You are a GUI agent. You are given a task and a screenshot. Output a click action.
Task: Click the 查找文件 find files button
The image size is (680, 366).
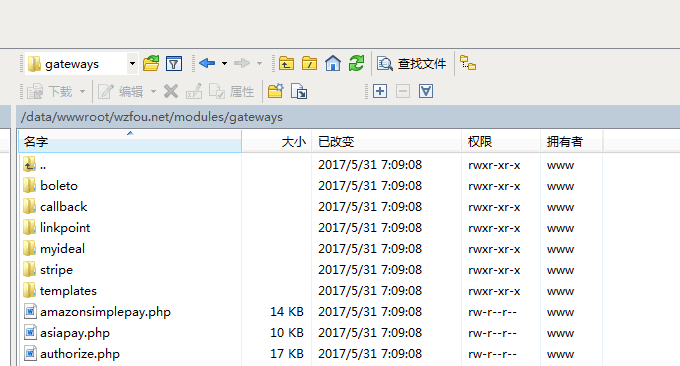(x=411, y=64)
